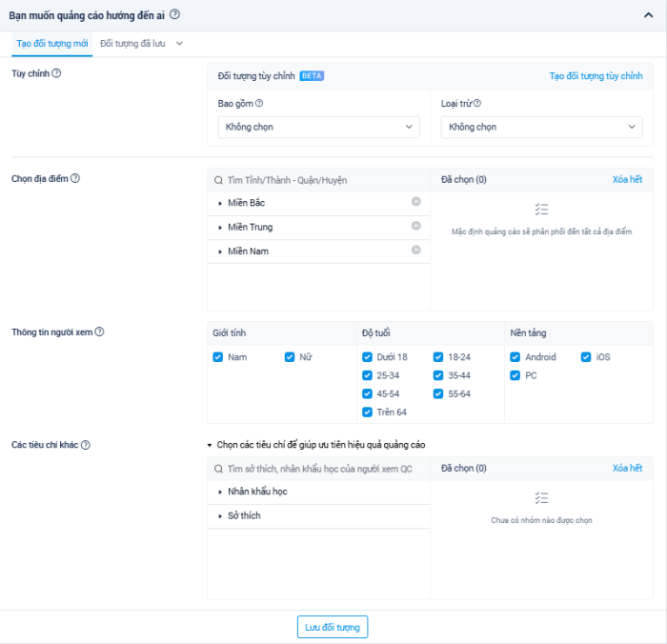Click help icon next to 'Các tiêu chí khác'
Image resolution: width=667 pixels, height=644 pixels.
pos(86,445)
